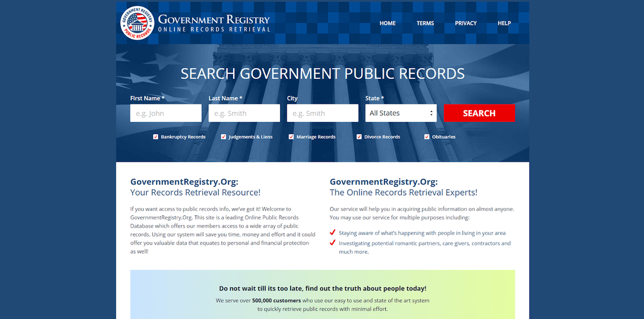Uncheck the Bankruptcy Records checkbox
The width and height of the screenshot is (644, 319).
coord(155,137)
